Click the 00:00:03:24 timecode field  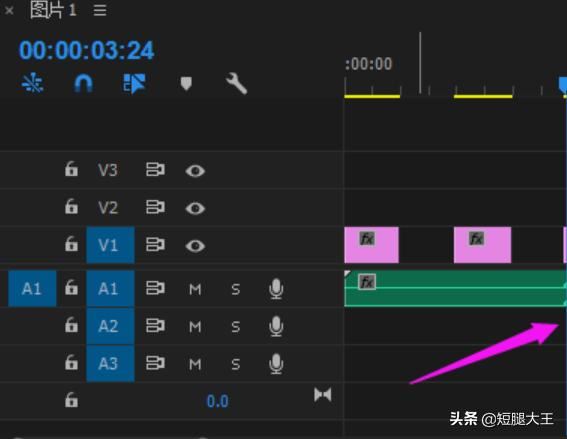86,50
